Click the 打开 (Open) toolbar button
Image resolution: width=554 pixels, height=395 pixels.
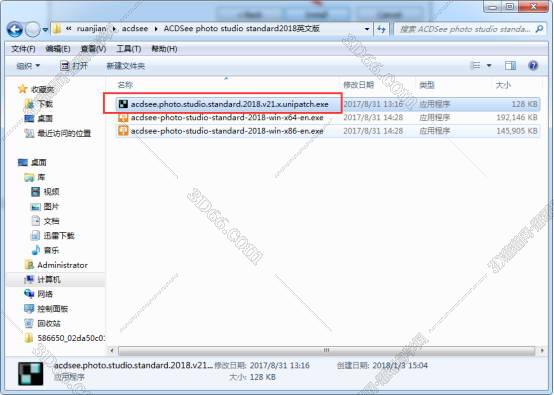pyautogui.click(x=74, y=66)
